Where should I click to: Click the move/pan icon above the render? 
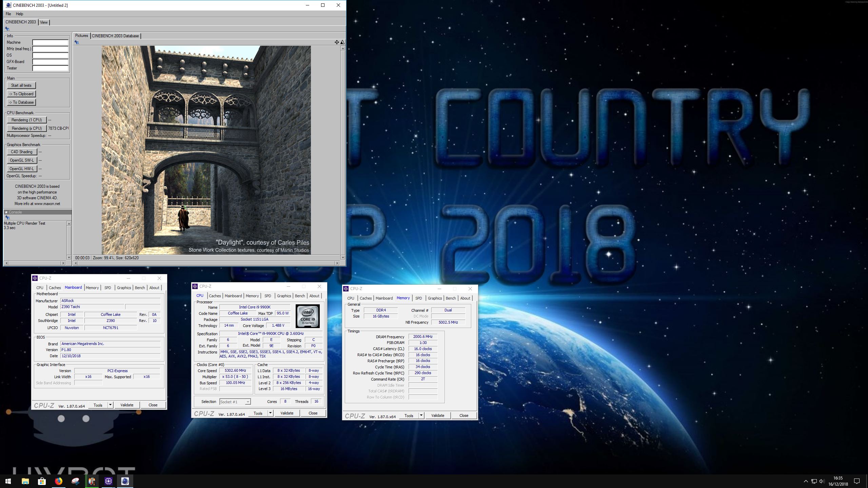coord(337,42)
